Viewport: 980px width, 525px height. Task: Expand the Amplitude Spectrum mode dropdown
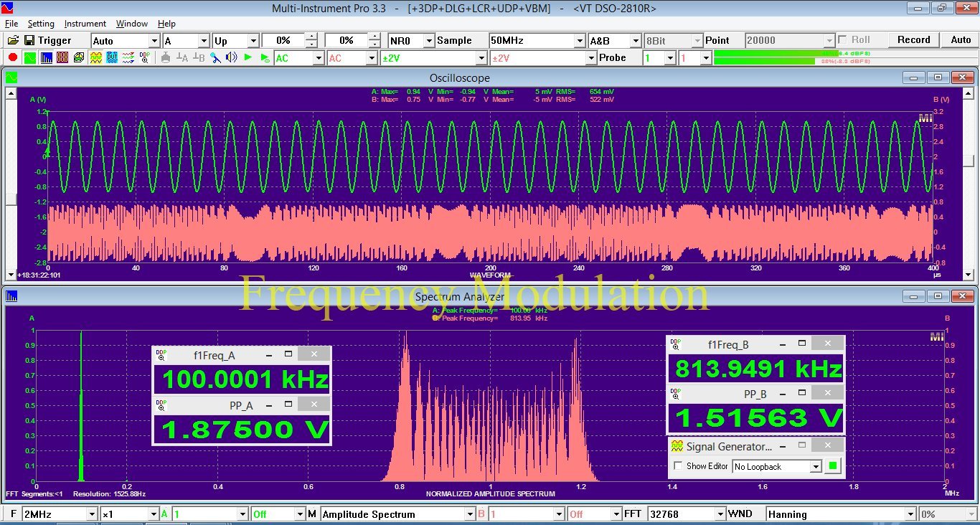[x=470, y=514]
